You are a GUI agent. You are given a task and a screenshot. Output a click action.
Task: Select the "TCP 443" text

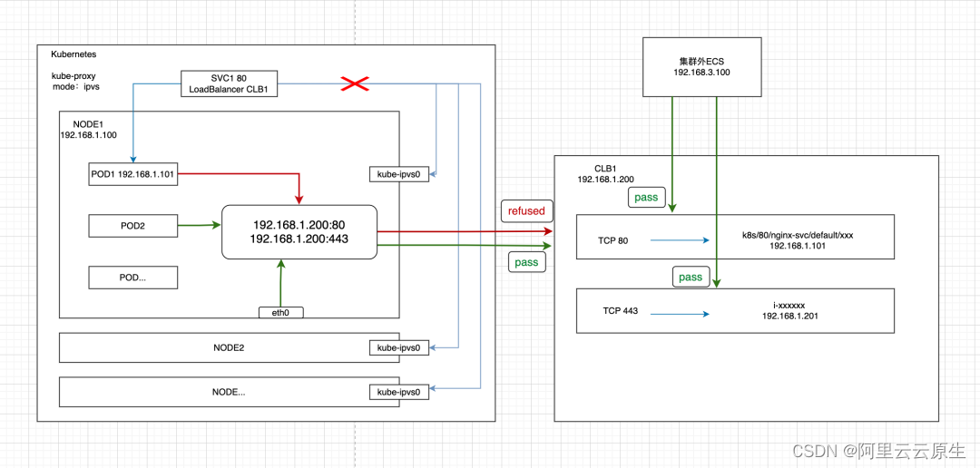pyautogui.click(x=620, y=310)
